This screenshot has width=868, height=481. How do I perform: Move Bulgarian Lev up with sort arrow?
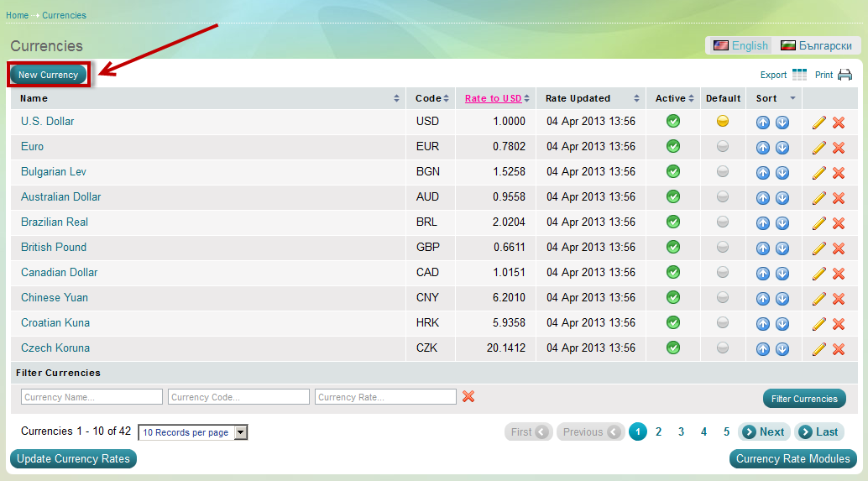(x=763, y=173)
